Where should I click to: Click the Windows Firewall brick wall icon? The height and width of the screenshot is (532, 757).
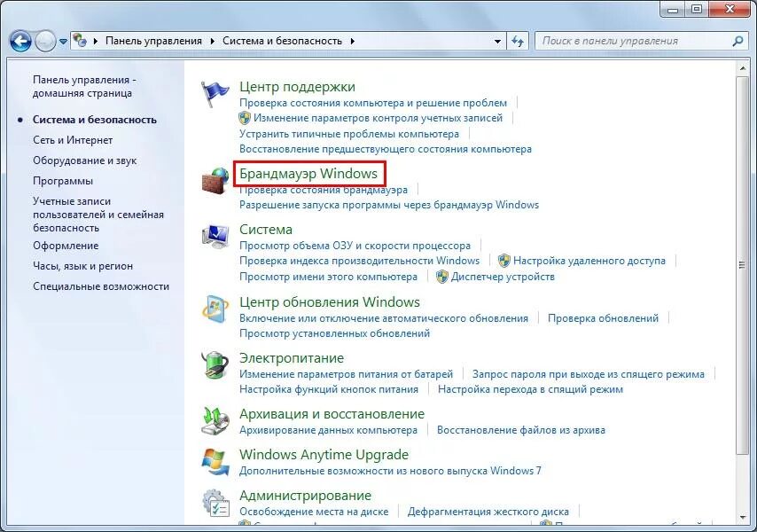coord(215,181)
